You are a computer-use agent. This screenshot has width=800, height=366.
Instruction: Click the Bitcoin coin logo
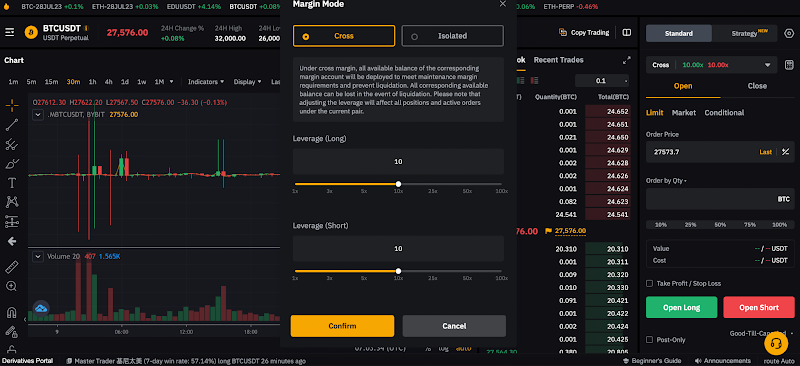point(31,32)
